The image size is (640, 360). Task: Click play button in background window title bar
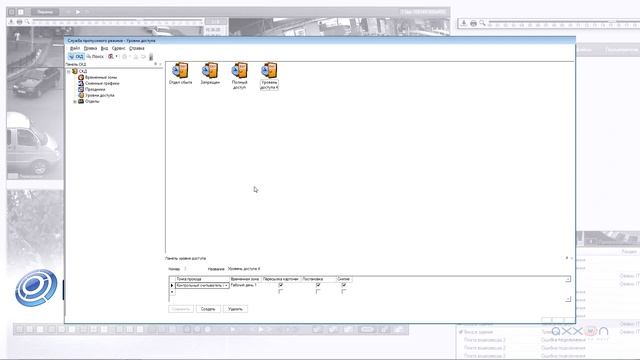[x=78, y=12]
